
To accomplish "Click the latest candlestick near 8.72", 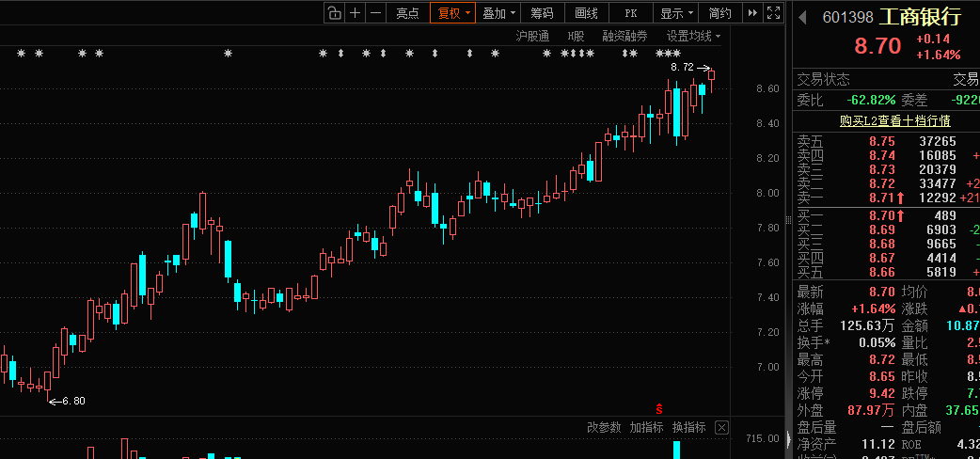I will click(x=711, y=76).
